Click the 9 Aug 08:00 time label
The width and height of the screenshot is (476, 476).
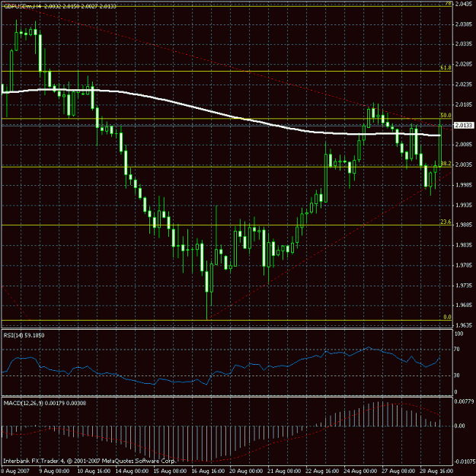(x=56, y=471)
